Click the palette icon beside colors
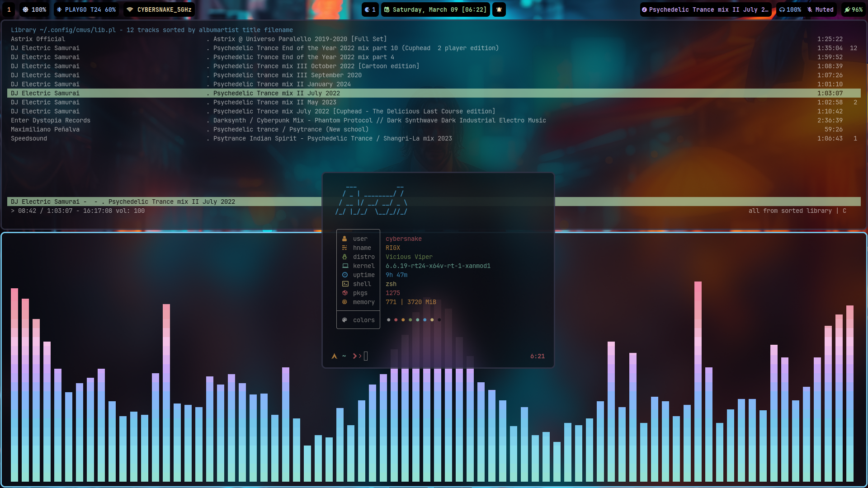This screenshot has height=488, width=868. click(344, 320)
